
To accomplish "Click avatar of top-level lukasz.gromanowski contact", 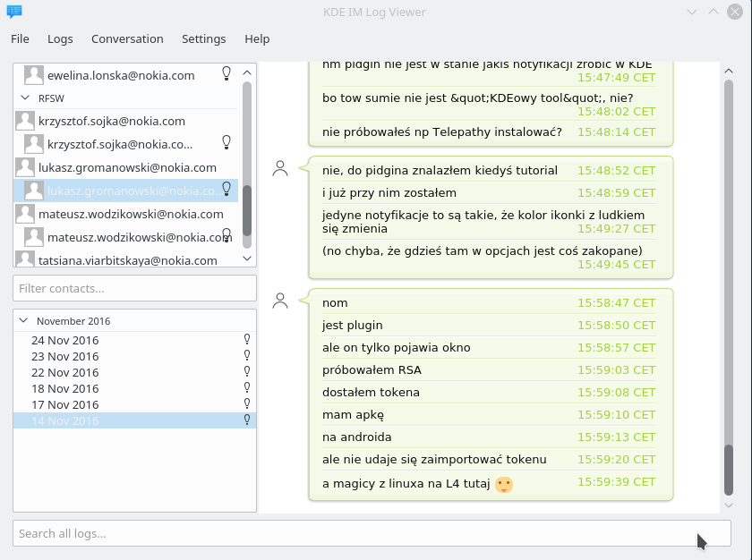I will (25, 167).
